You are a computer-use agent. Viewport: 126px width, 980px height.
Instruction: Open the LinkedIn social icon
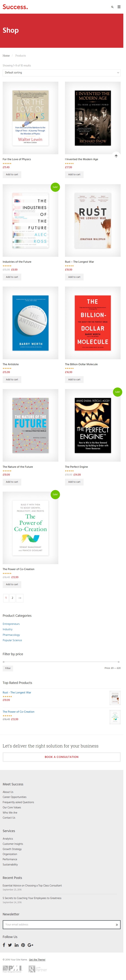click(x=16, y=945)
